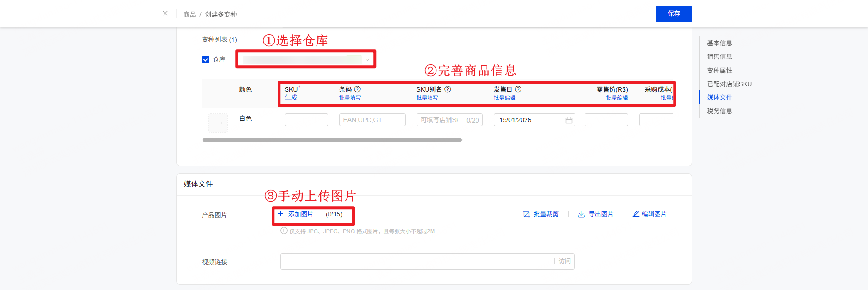Viewport: 868px width, 290px height.
Task: Click 添加图片 to upload product image
Action: (x=300, y=214)
